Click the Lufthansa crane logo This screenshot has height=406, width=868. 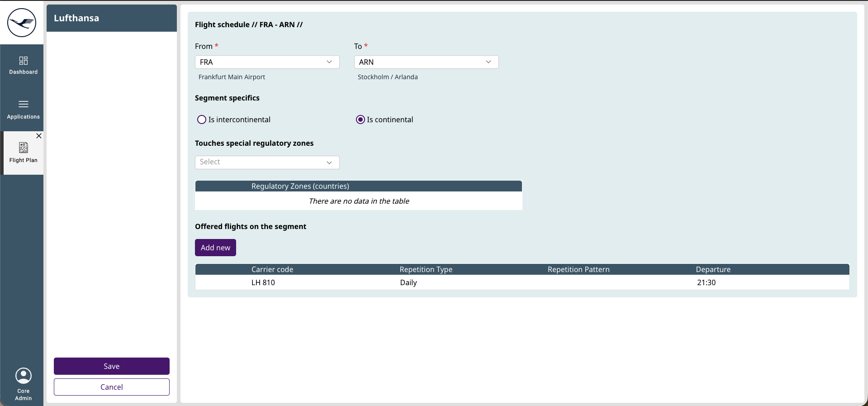tap(22, 23)
